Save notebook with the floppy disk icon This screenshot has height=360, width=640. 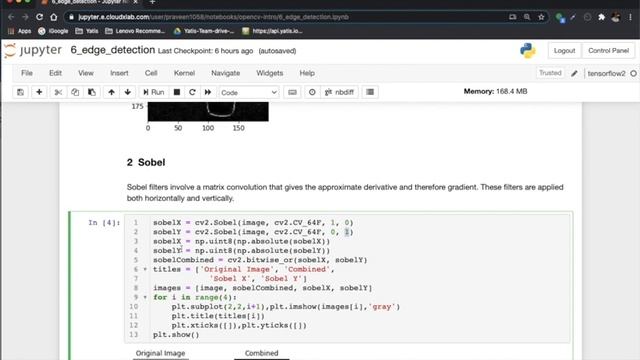coord(20,92)
